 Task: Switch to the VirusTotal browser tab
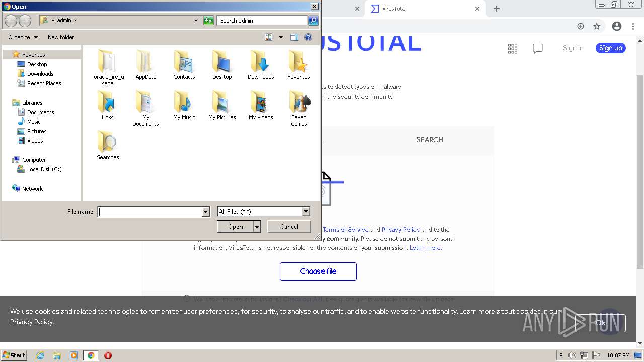[426, 9]
